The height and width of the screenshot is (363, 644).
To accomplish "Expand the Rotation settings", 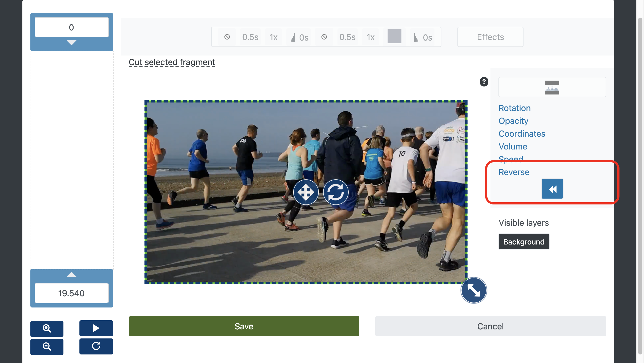I will coord(514,108).
